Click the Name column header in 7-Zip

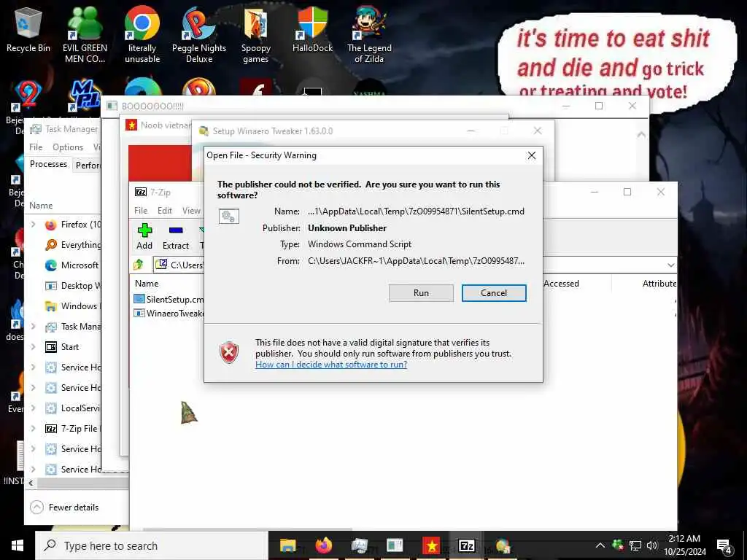click(x=147, y=284)
